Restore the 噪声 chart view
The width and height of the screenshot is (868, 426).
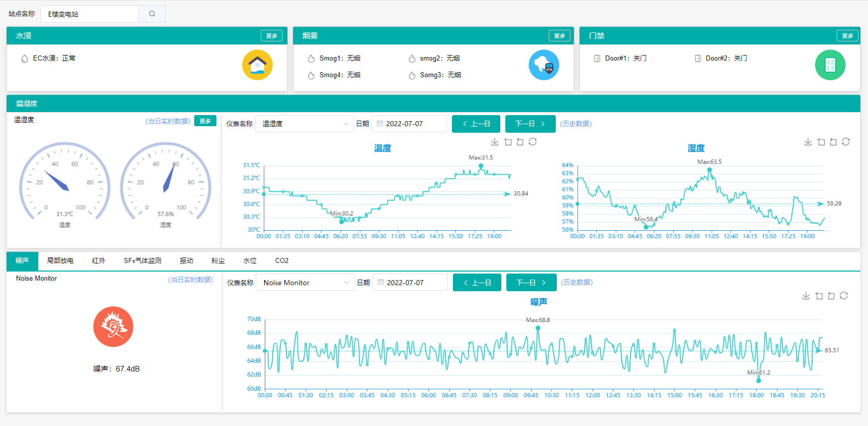click(844, 296)
